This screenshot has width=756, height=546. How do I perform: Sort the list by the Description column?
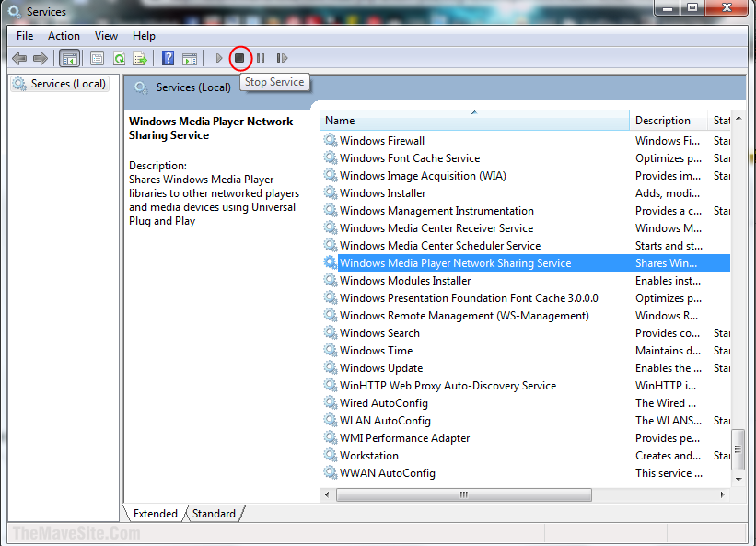click(x=669, y=120)
